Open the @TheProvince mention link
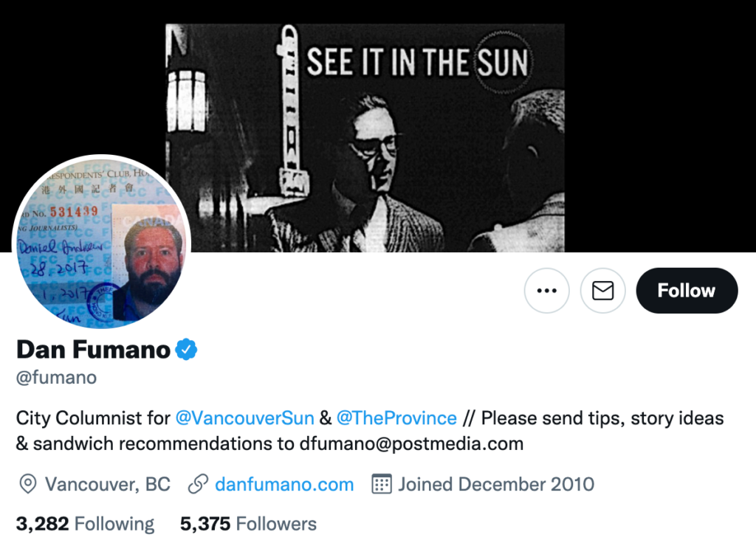The image size is (756, 543). (x=396, y=418)
